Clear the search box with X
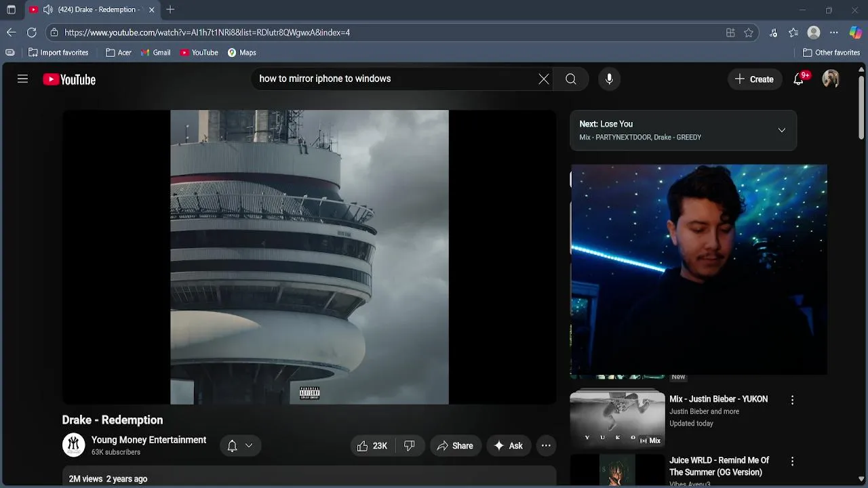Screen dimensions: 868x488 (x=544, y=79)
